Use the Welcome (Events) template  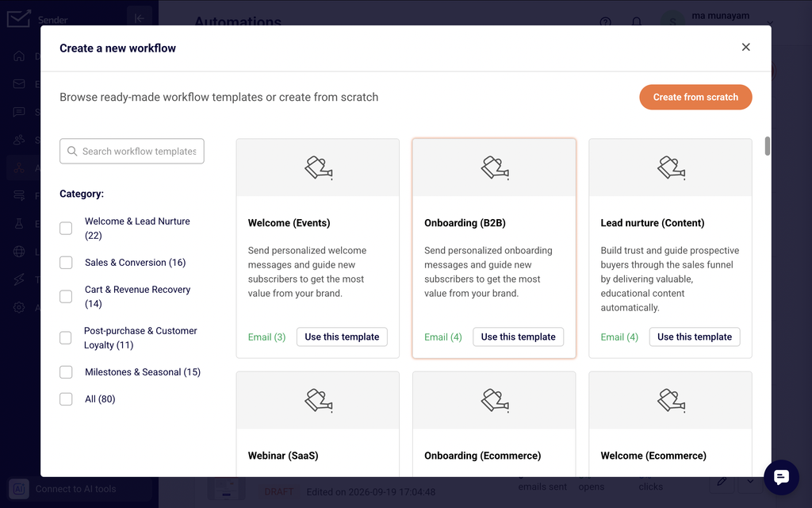pyautogui.click(x=342, y=337)
